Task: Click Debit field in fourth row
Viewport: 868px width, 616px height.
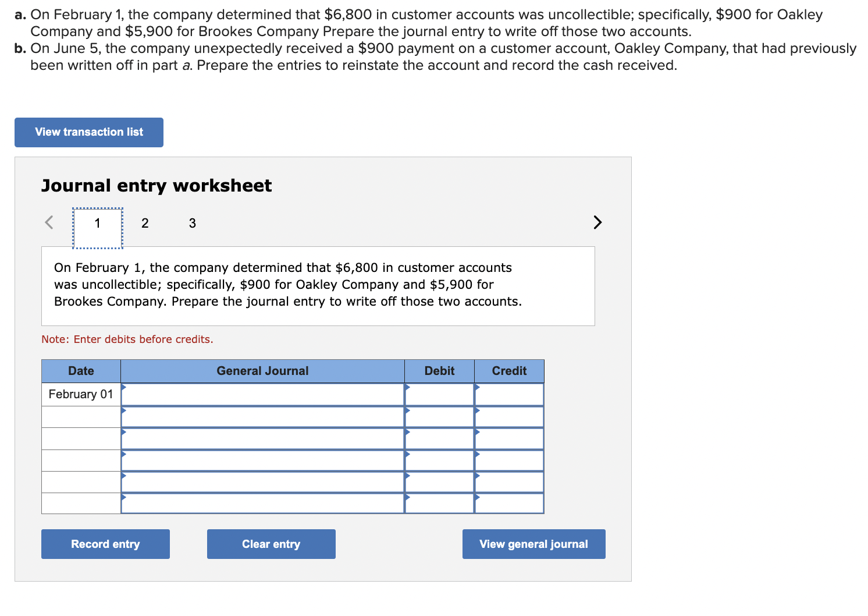Action: tap(439, 461)
